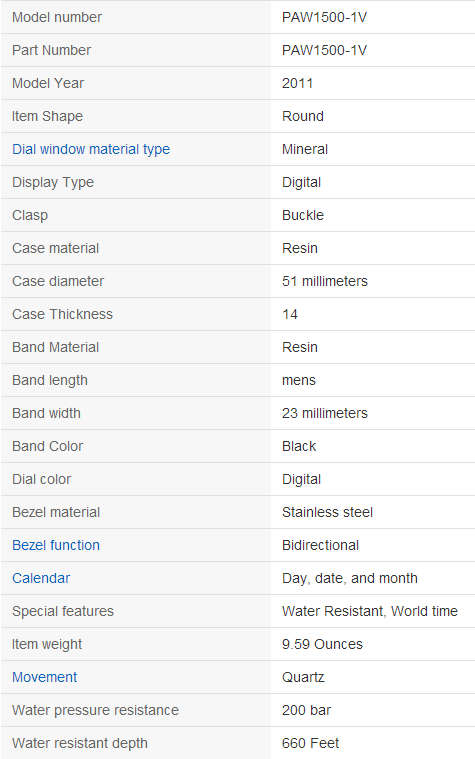This screenshot has height=759, width=475.
Task: Select the Bidirectional bezel function value
Action: 321,545
